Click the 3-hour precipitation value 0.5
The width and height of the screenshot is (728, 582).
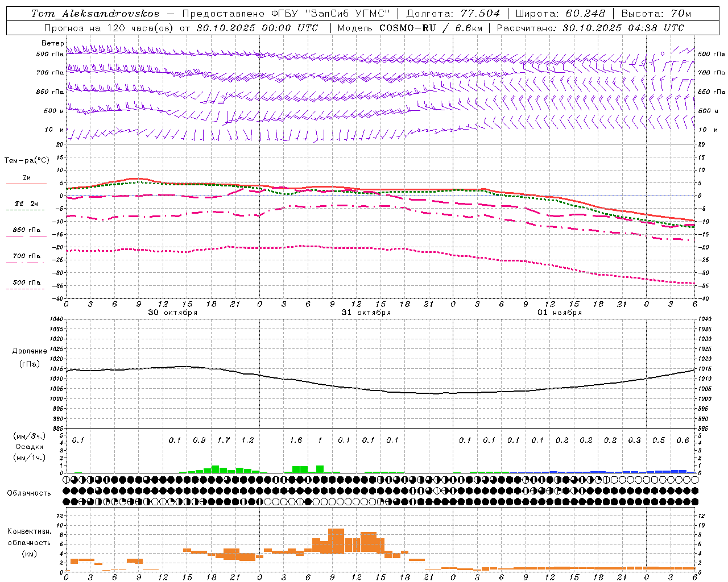pyautogui.click(x=659, y=440)
